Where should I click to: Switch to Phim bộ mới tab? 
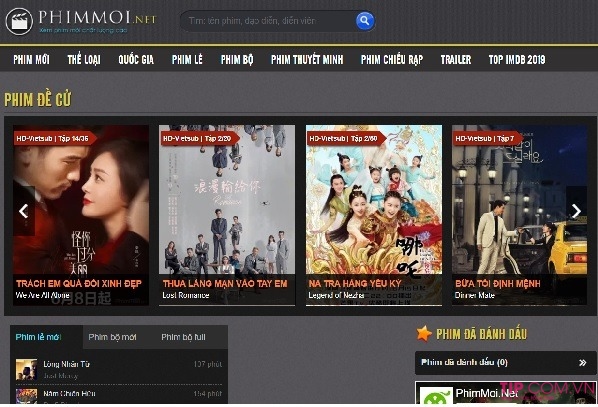(112, 337)
